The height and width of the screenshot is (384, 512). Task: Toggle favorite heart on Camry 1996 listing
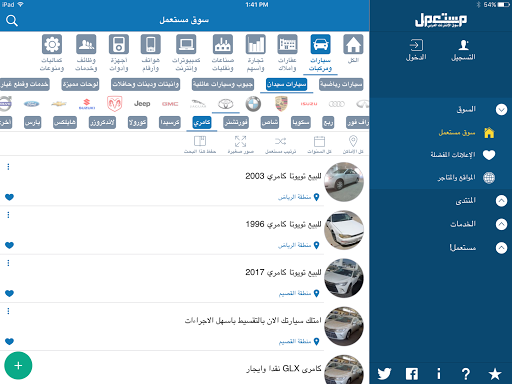coord(9,245)
